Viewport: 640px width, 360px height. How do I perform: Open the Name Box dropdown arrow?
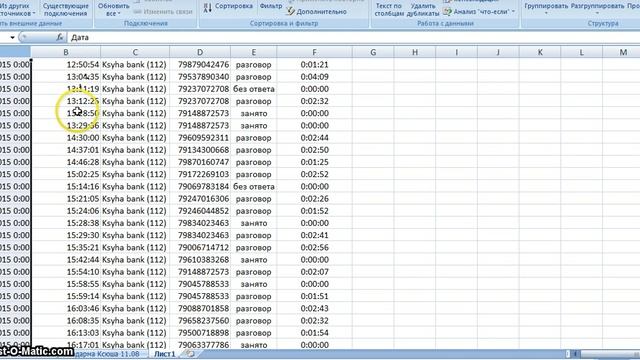(x=12, y=38)
